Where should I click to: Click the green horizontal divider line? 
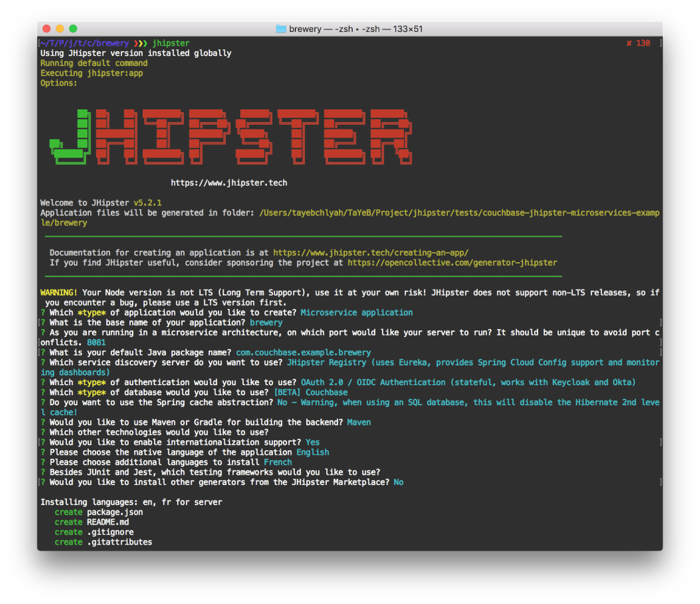tap(304, 236)
